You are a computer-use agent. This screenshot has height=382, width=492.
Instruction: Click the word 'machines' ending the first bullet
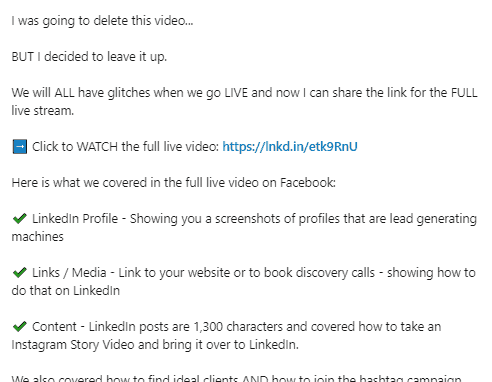coord(37,237)
